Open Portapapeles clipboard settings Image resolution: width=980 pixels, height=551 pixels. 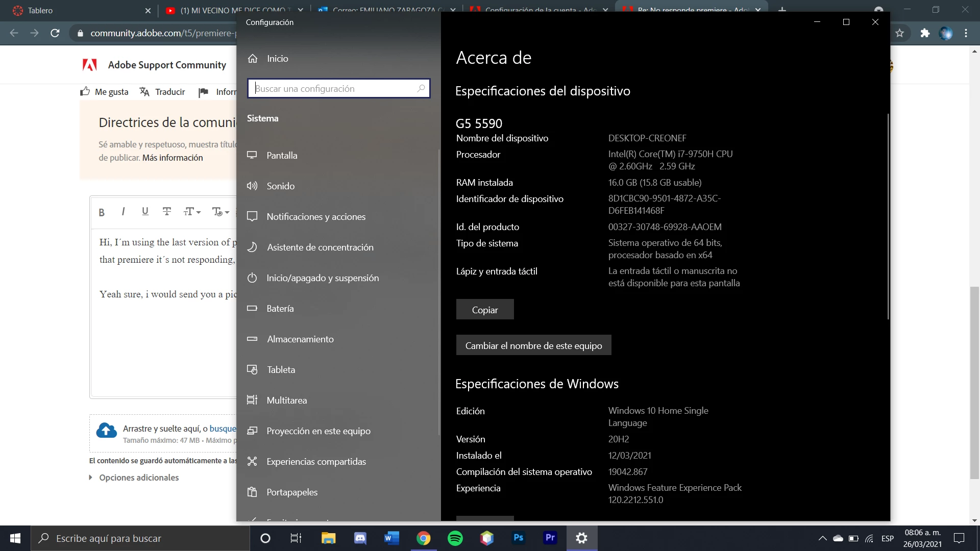(291, 492)
